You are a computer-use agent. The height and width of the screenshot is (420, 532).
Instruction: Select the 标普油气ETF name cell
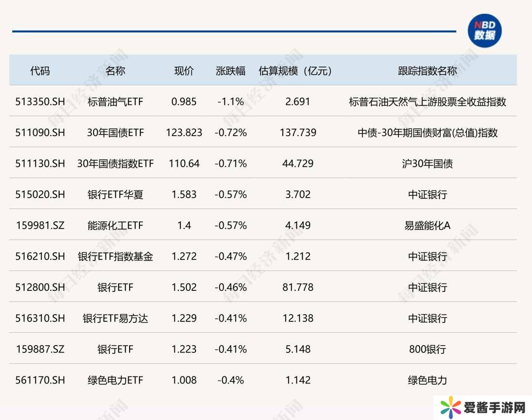pos(115,102)
